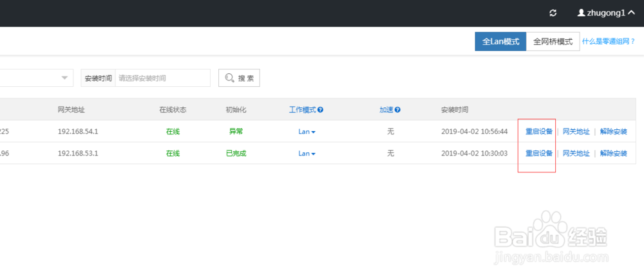Click the 安装时间 column header
Screen dimensions: 644x279
[x=455, y=110]
